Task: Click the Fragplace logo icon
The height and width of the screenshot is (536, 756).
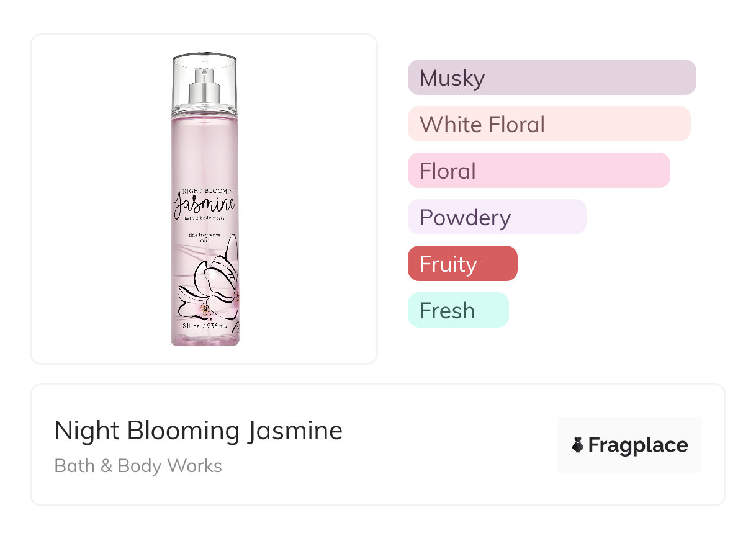Action: click(x=578, y=445)
